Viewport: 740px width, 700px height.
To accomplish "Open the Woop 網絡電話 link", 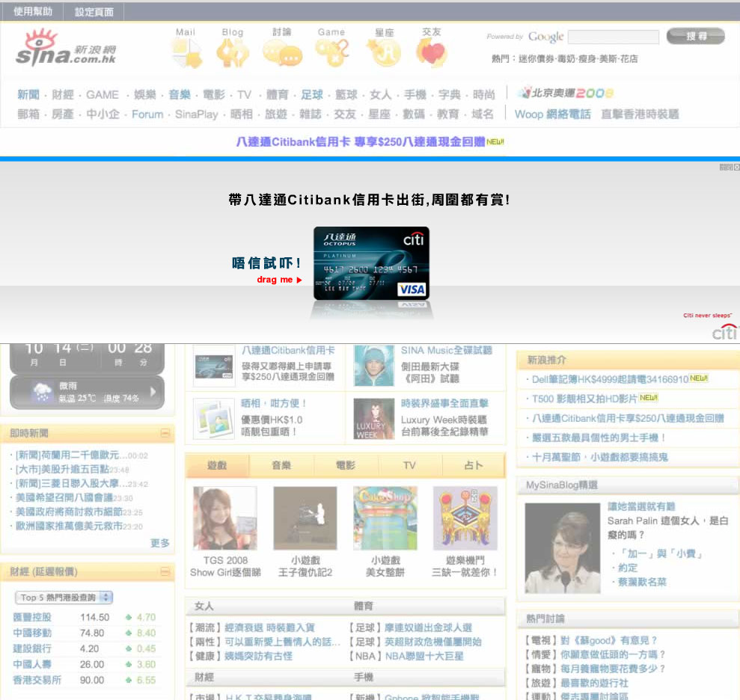I will pyautogui.click(x=553, y=114).
